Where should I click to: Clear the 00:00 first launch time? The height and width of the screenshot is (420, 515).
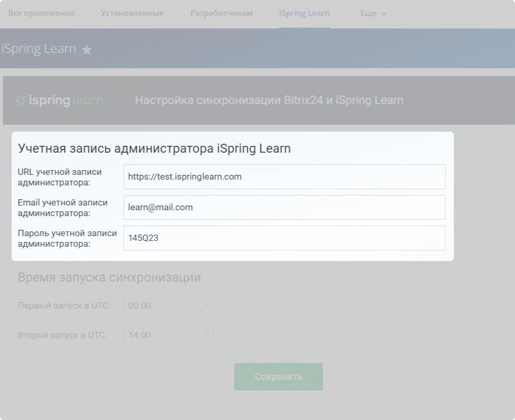pos(207,304)
